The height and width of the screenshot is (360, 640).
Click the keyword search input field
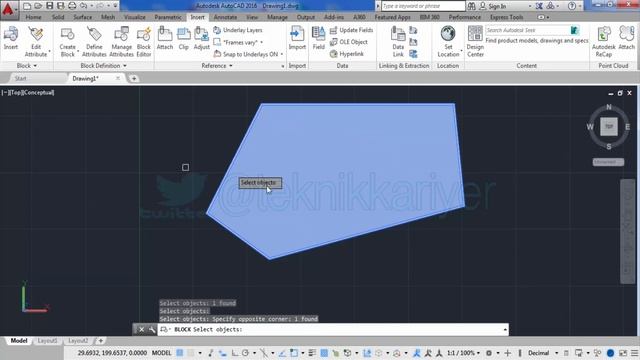pyautogui.click(x=423, y=6)
